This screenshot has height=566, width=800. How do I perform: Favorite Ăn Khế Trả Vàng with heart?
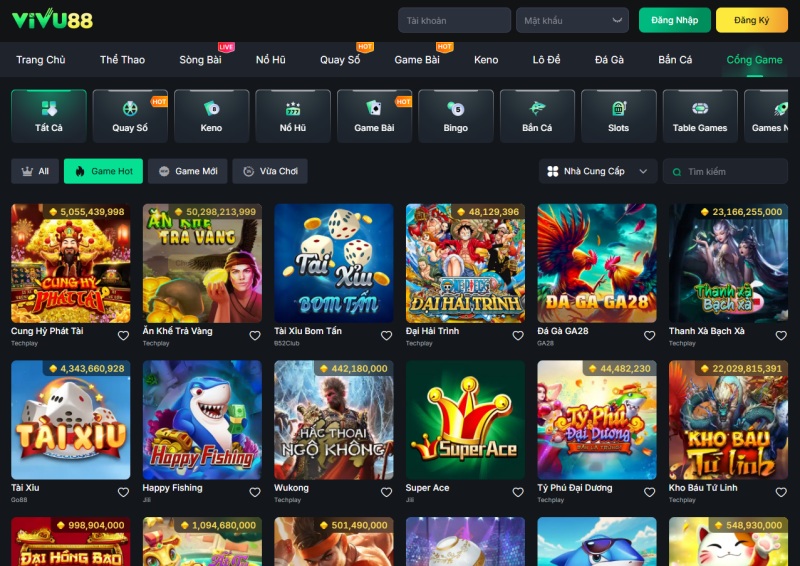255,335
